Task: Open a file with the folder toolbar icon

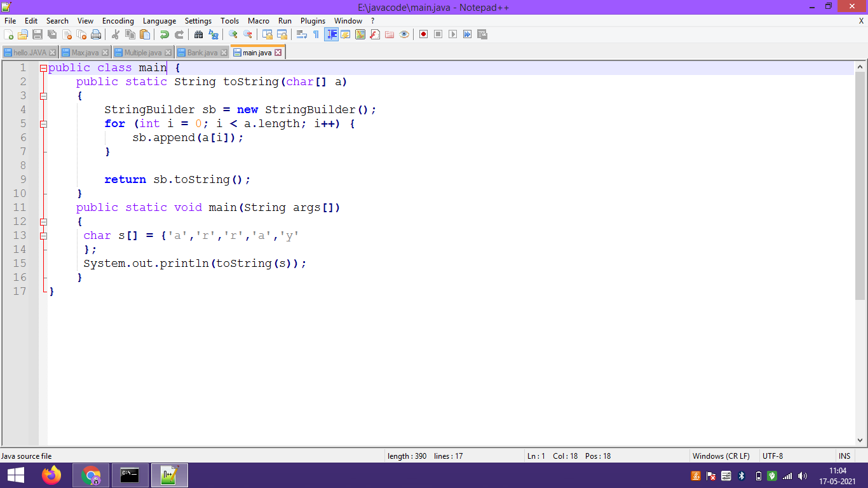Action: click(x=22, y=34)
